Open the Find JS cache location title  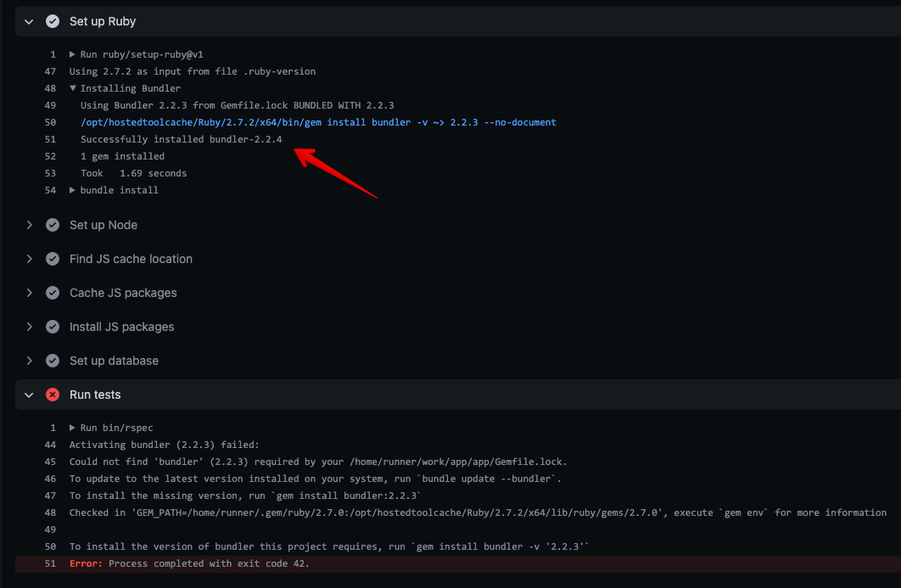click(x=131, y=259)
